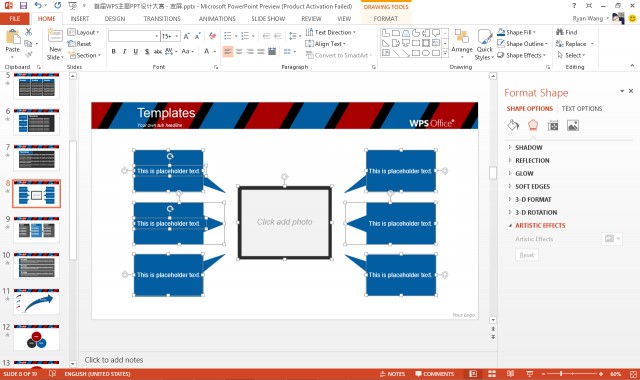Click the Reset slide button

[x=80, y=44]
